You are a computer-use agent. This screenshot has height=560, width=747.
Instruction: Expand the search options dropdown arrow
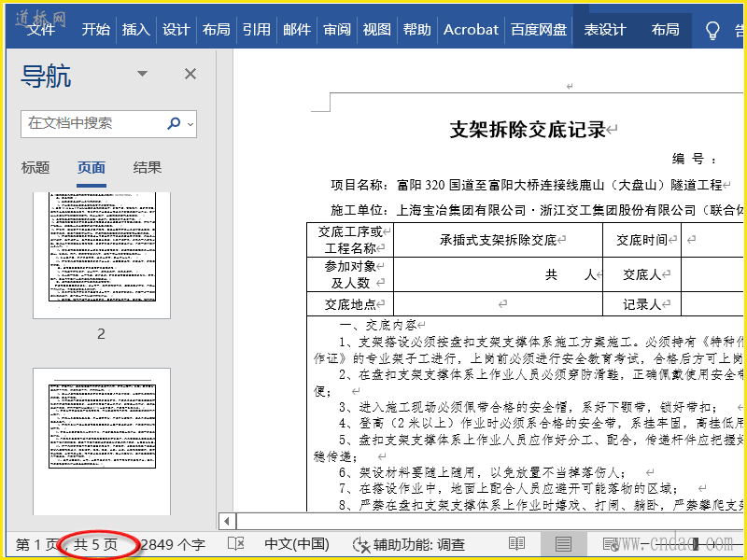click(190, 124)
